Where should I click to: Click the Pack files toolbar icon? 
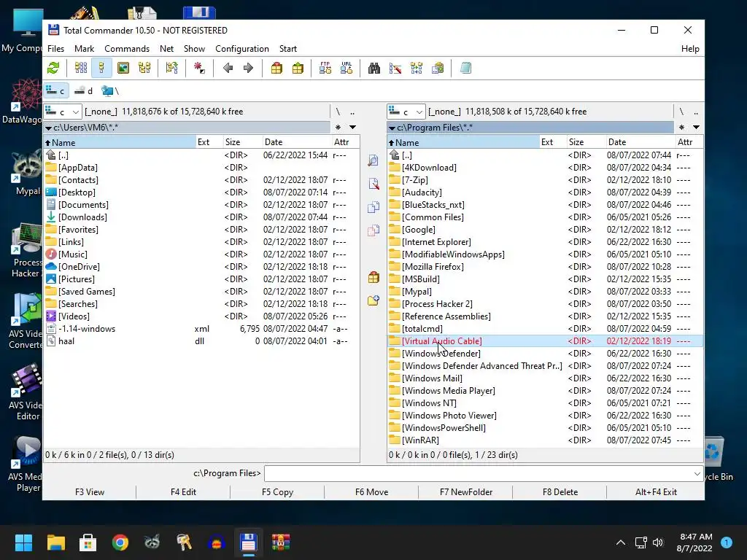pos(276,68)
